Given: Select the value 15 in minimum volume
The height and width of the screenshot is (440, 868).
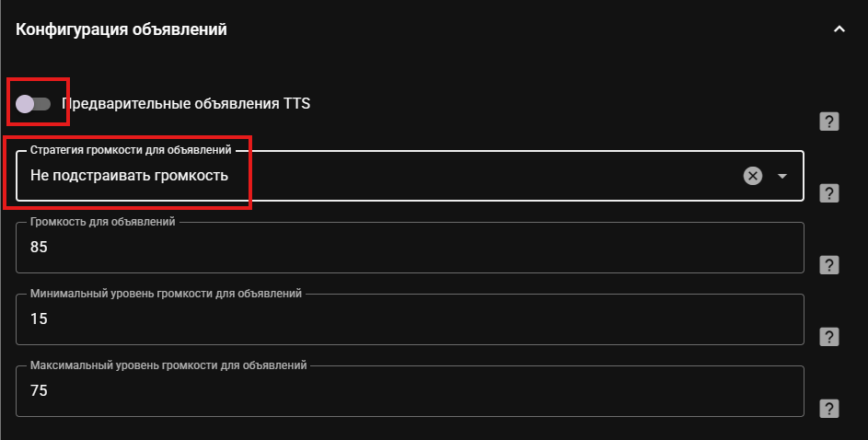Looking at the screenshot, I should [x=39, y=318].
